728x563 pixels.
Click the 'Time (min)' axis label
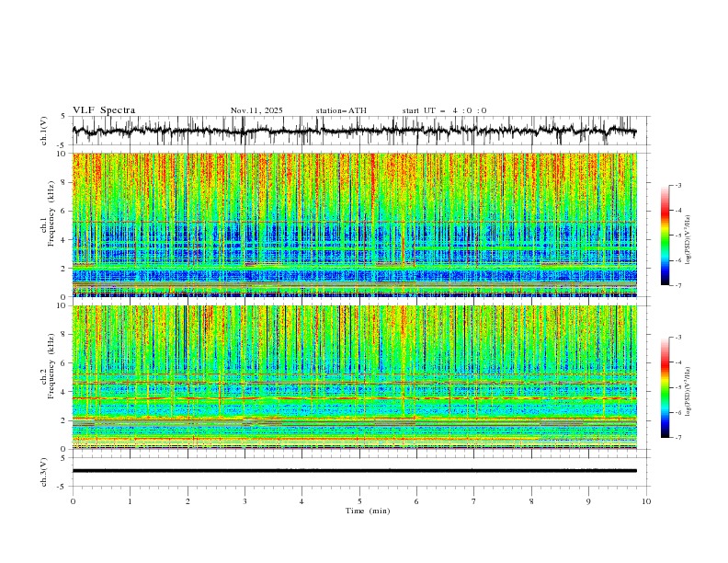tap(368, 511)
